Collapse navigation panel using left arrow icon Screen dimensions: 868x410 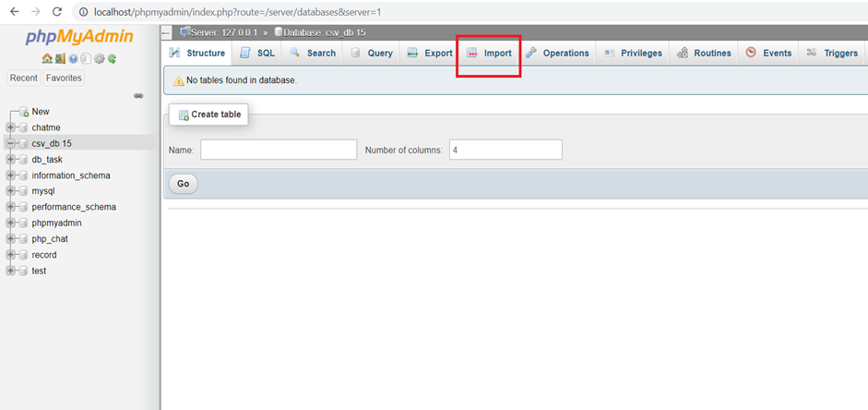(166, 32)
